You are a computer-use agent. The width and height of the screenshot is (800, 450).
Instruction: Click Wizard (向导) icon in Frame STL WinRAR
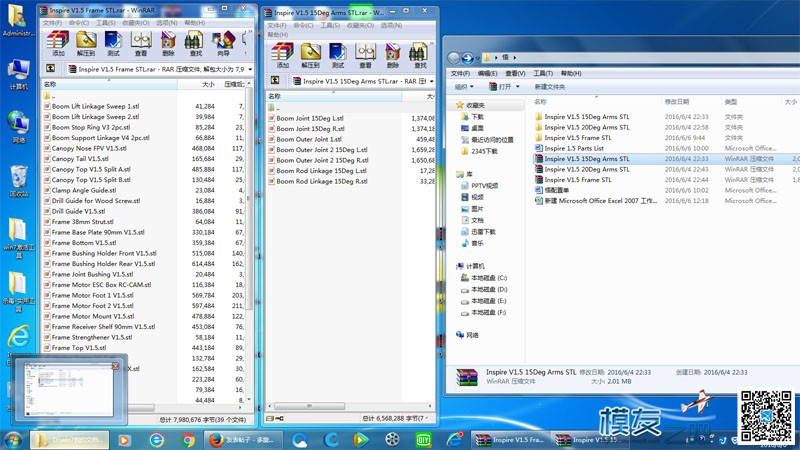[x=223, y=43]
